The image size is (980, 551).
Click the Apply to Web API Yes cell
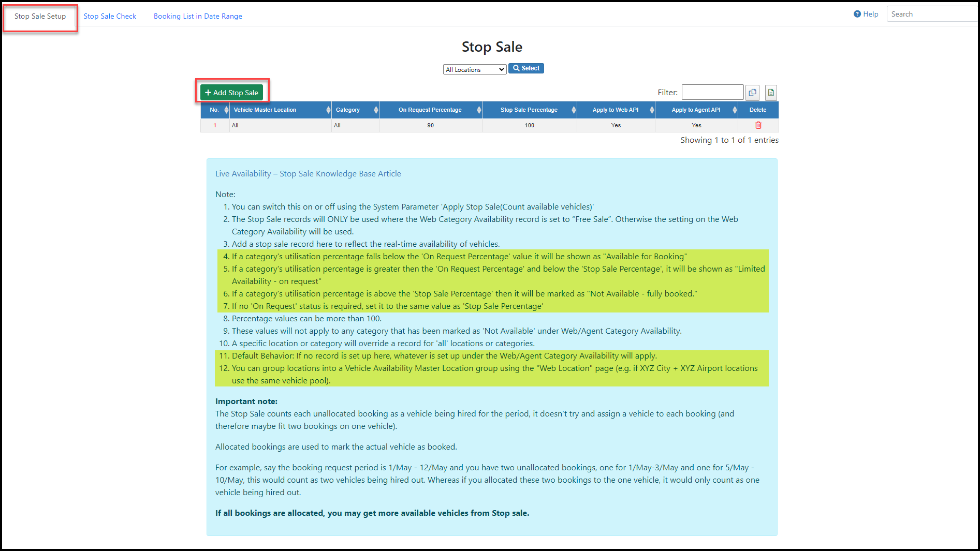tap(616, 125)
